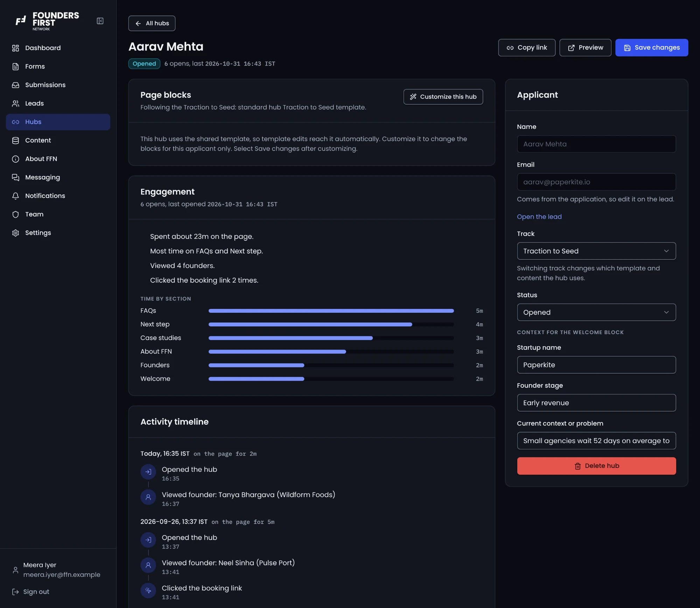Image resolution: width=700 pixels, height=608 pixels.
Task: Open the Hubs menu item
Action: coord(58,122)
